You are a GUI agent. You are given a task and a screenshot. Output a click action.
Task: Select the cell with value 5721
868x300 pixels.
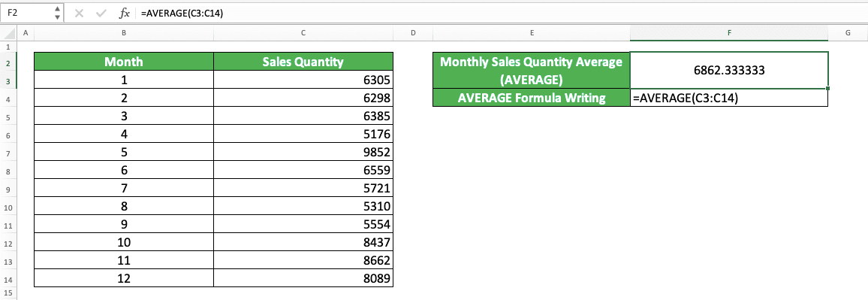(303, 188)
